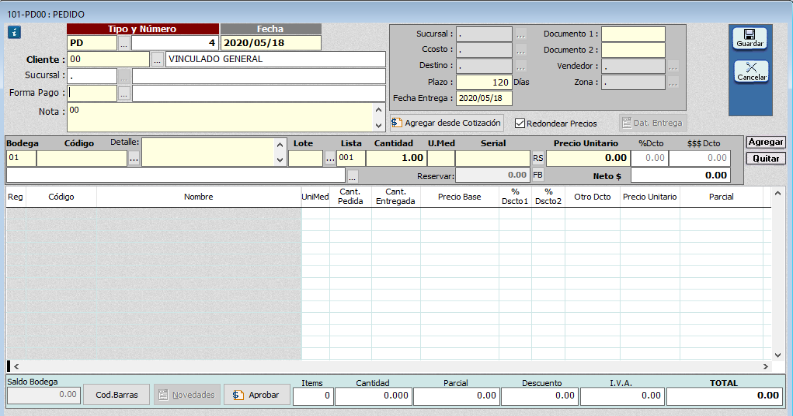Open Código product lookup ellipsis button
Screen dimensions: 793x416
coord(134,159)
